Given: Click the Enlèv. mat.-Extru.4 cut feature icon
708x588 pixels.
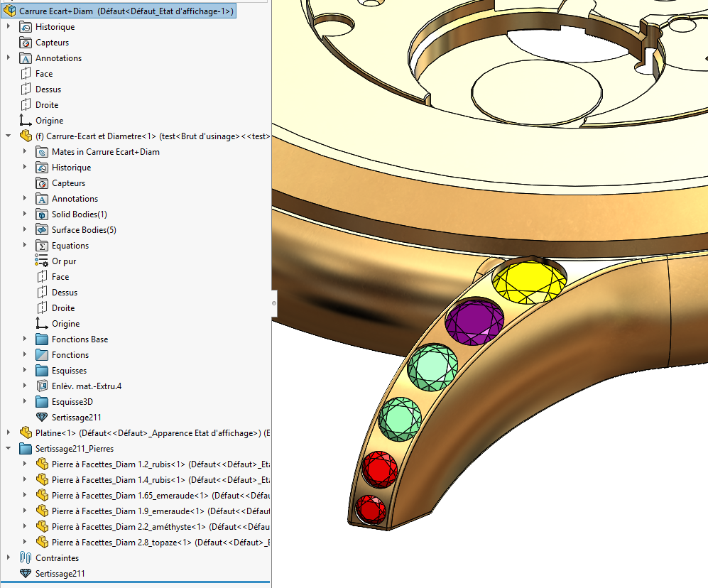Looking at the screenshot, I should tap(41, 386).
